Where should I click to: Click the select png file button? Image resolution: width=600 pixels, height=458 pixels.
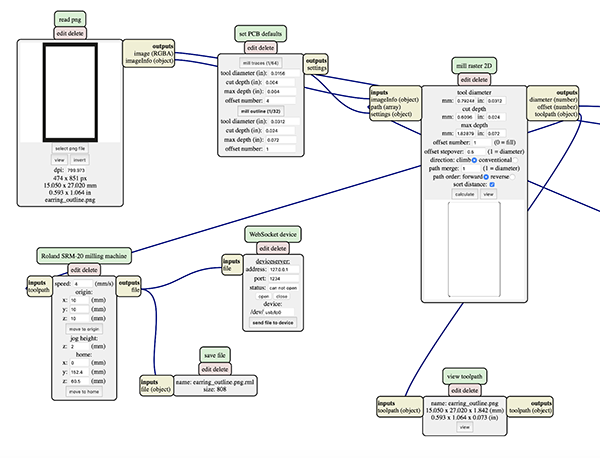70,148
